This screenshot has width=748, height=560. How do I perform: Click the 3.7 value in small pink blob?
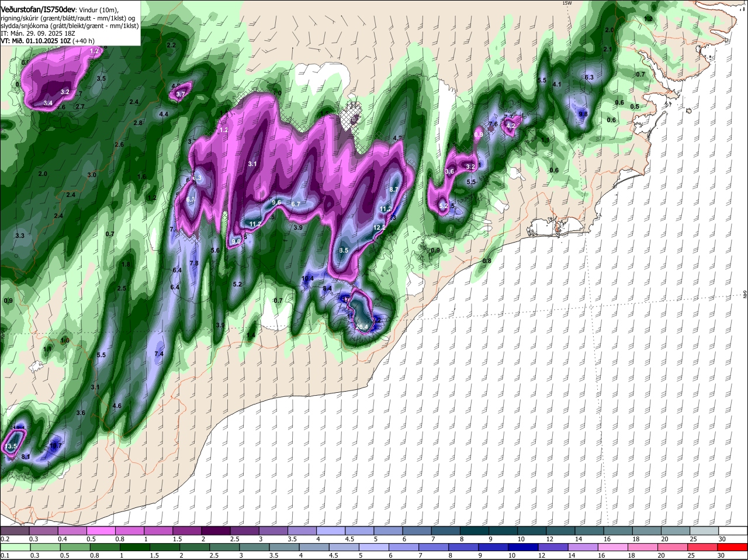(x=180, y=94)
